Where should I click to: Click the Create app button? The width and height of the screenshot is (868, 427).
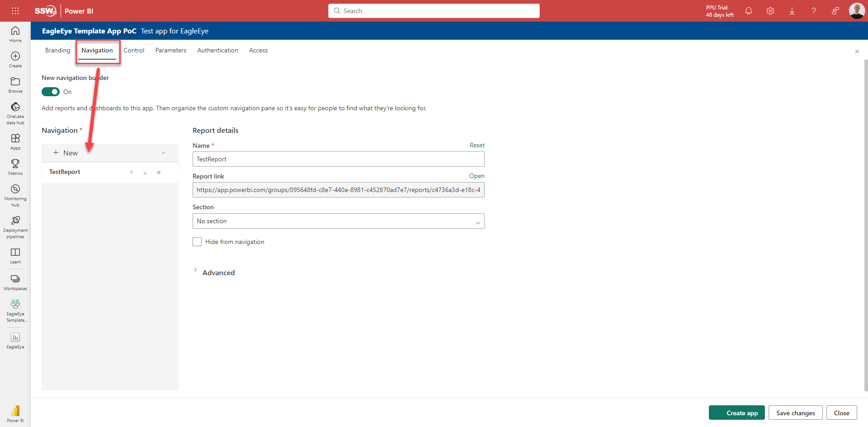pos(736,413)
